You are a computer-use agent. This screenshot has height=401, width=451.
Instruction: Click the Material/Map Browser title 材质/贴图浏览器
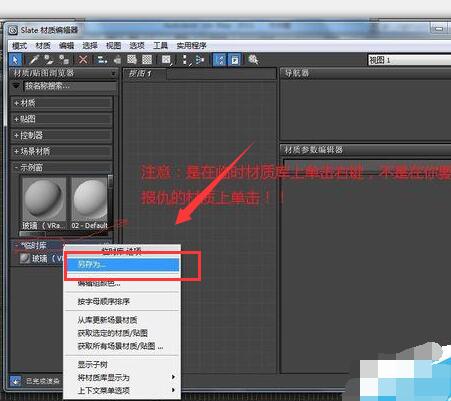pos(44,73)
